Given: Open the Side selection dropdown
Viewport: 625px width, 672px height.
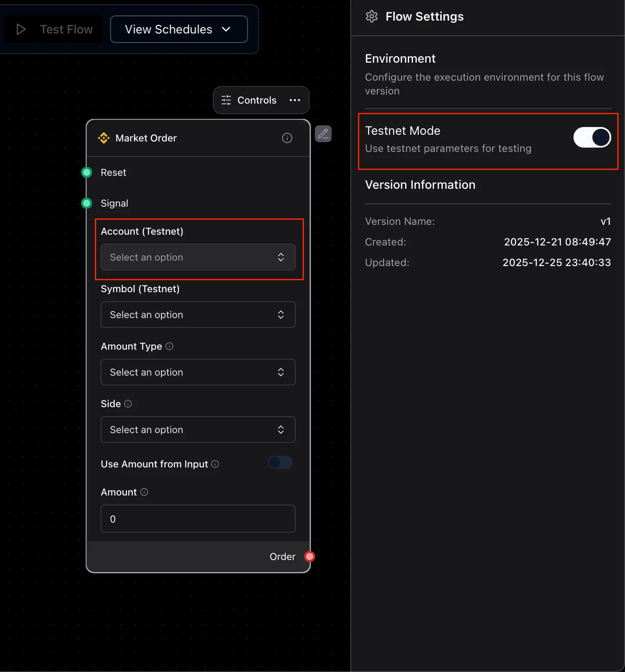Looking at the screenshot, I should coord(198,430).
